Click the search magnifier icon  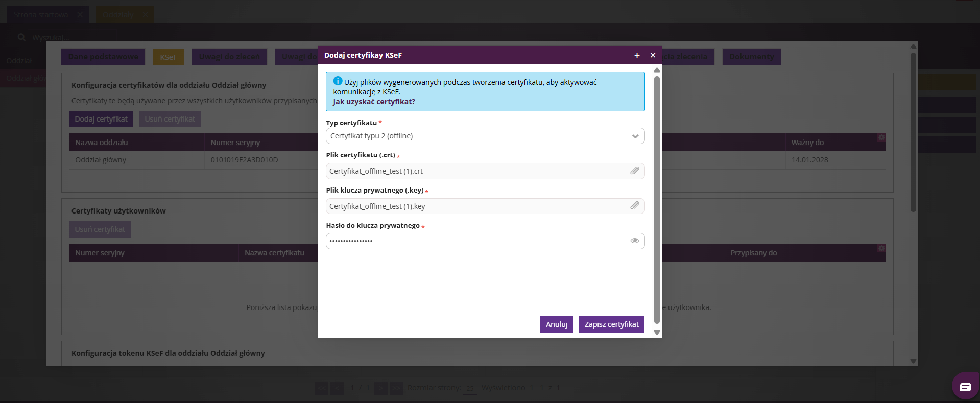[21, 37]
